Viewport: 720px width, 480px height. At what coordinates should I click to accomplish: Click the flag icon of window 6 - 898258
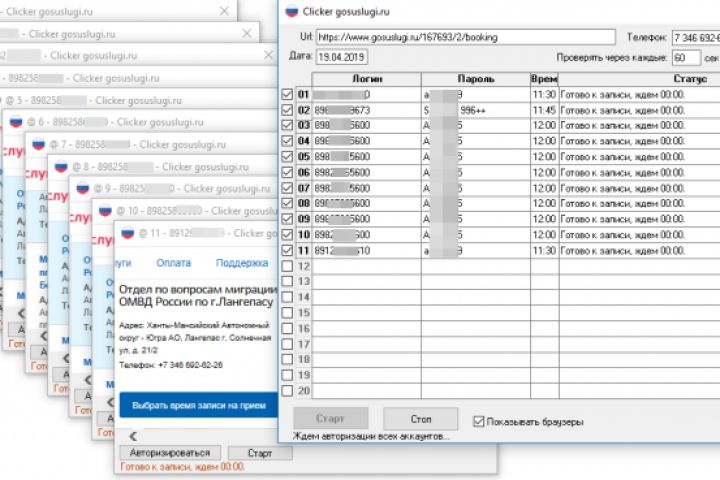pos(16,122)
